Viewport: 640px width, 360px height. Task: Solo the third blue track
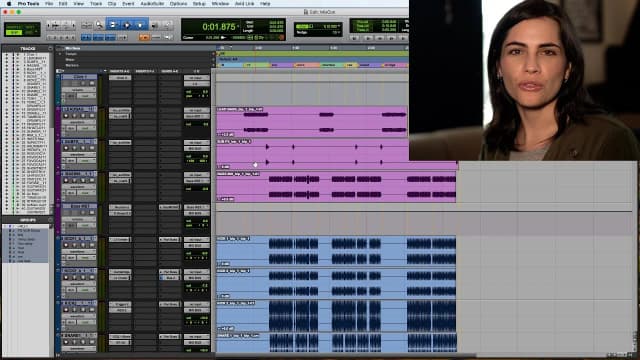[x=84, y=310]
